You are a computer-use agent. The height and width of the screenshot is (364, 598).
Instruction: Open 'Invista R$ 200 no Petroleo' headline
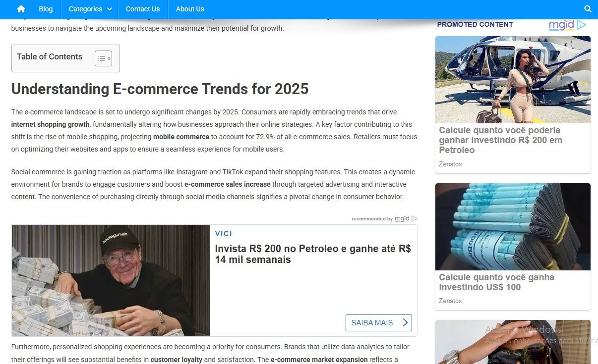(313, 254)
